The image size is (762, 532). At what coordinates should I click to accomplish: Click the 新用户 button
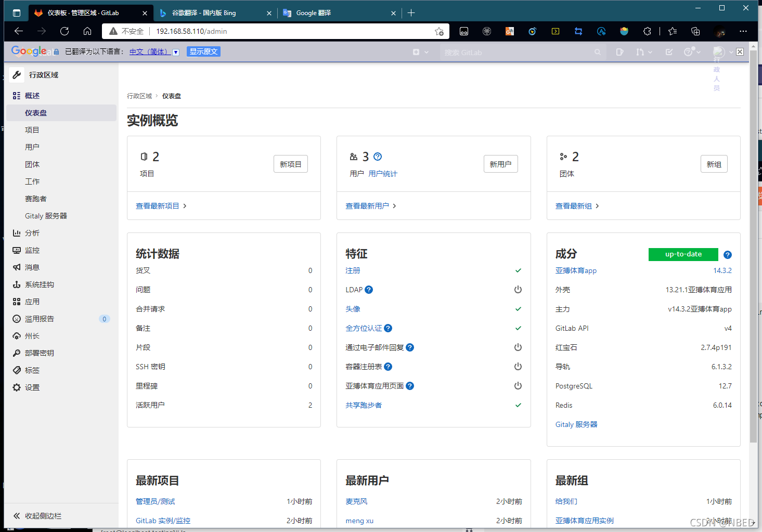click(x=500, y=164)
